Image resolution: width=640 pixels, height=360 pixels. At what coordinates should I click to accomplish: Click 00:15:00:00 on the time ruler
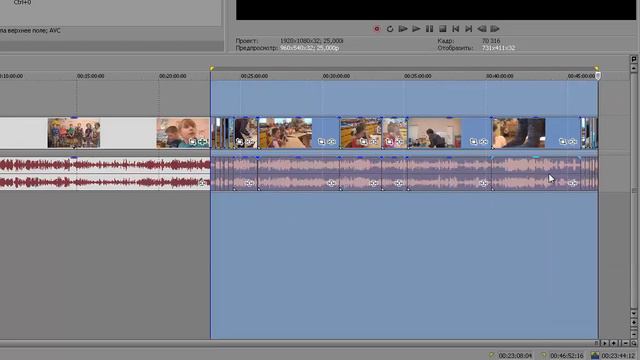click(91, 76)
